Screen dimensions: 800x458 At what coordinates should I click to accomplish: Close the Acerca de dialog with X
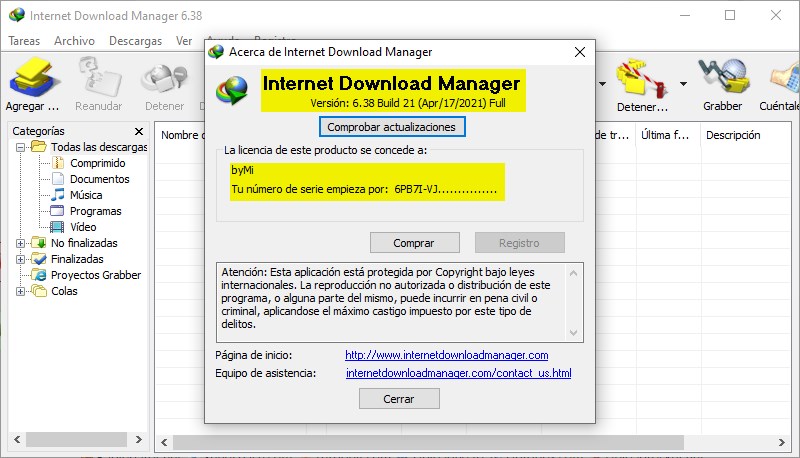pyautogui.click(x=580, y=52)
